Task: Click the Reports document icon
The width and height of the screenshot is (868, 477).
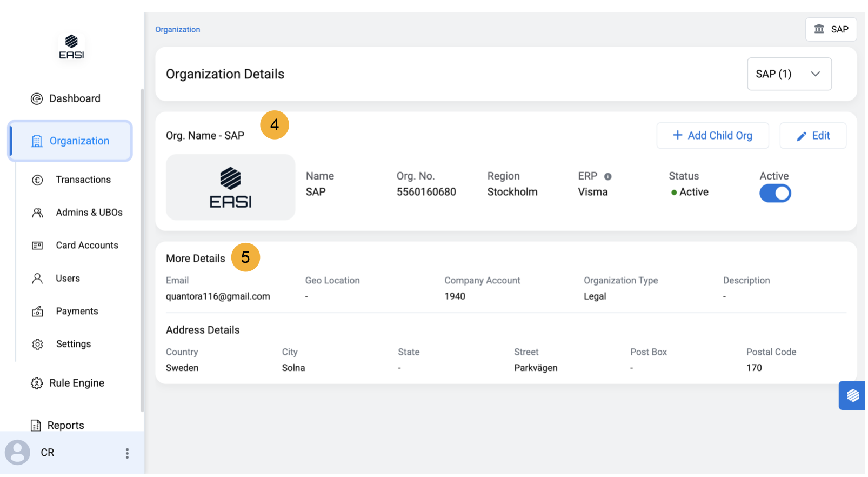Action: click(36, 426)
